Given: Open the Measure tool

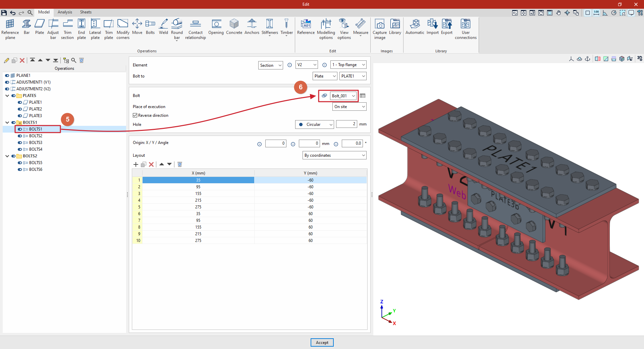Looking at the screenshot, I should click(x=361, y=27).
